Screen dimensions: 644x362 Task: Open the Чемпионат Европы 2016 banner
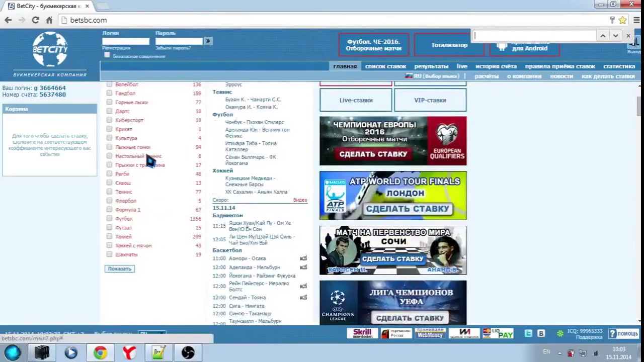tap(393, 141)
